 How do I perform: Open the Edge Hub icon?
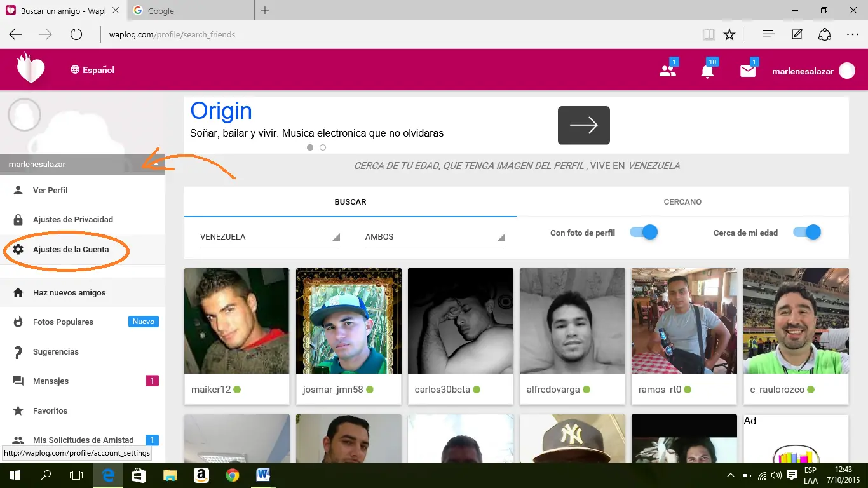pos(768,35)
